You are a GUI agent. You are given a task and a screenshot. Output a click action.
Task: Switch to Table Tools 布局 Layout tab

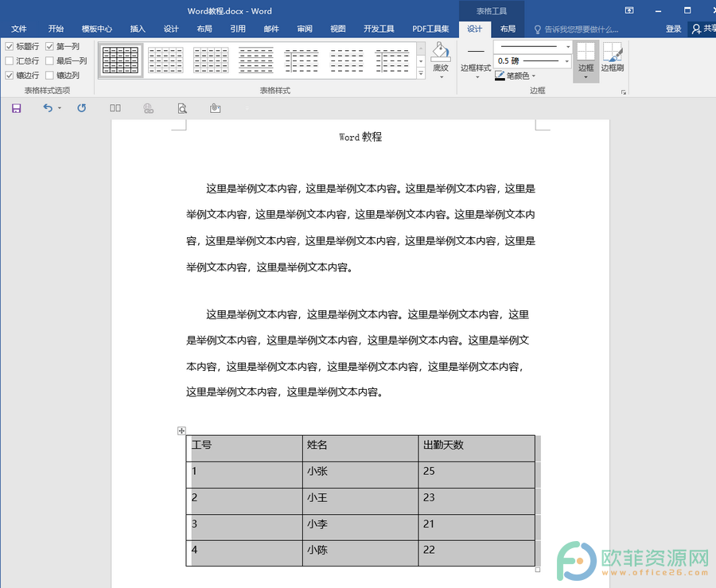[x=508, y=29]
